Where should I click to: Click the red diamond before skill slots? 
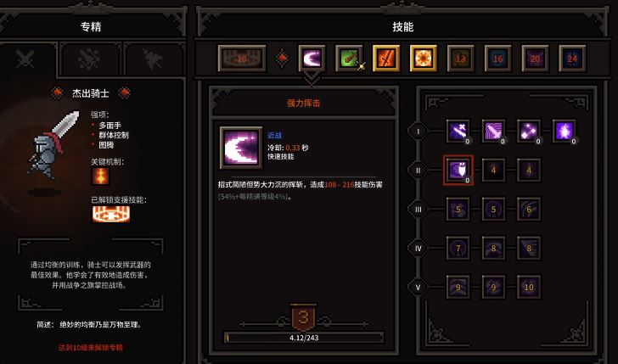point(282,59)
